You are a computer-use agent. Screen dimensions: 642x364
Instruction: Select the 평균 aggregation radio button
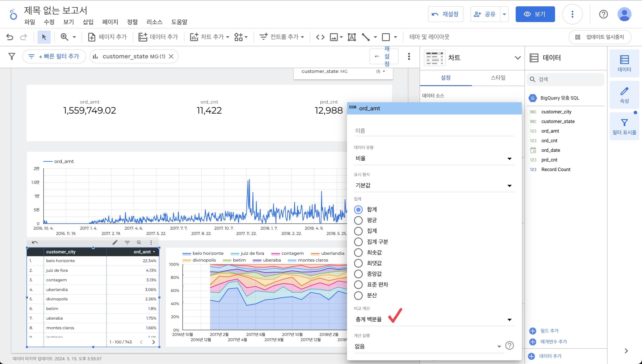(358, 220)
